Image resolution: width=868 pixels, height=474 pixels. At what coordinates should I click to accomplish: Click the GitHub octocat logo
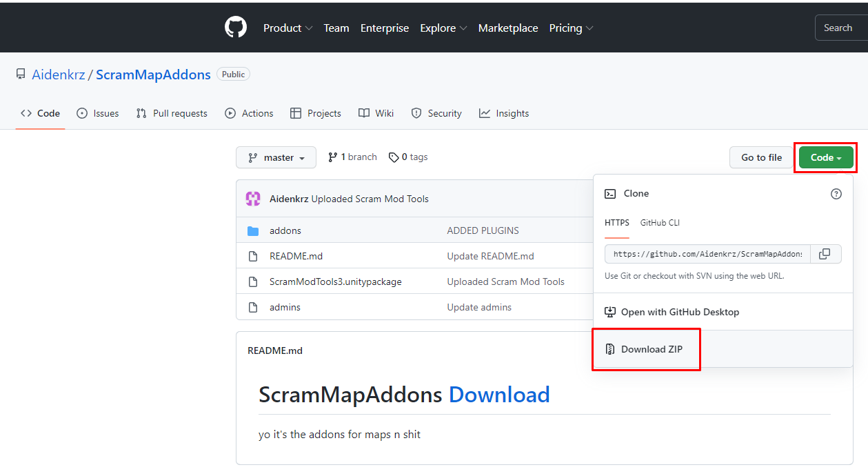click(x=236, y=28)
